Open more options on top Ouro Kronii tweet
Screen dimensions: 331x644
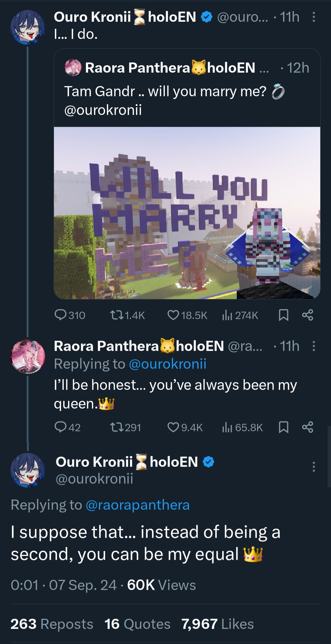pos(314,17)
